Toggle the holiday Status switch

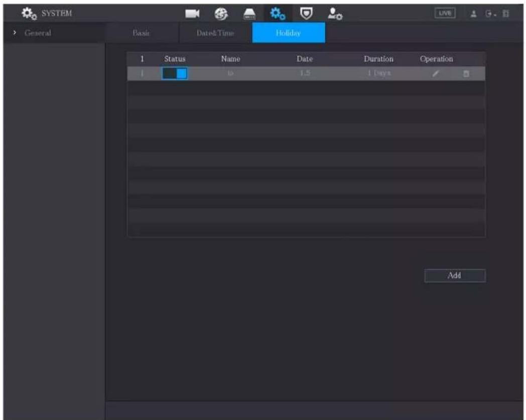(175, 73)
